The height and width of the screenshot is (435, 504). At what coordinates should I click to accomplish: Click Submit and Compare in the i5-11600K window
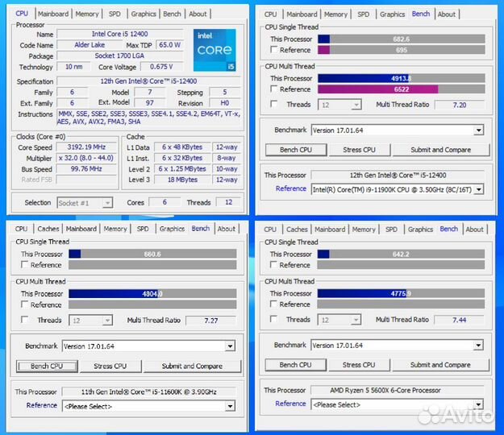[x=192, y=366]
